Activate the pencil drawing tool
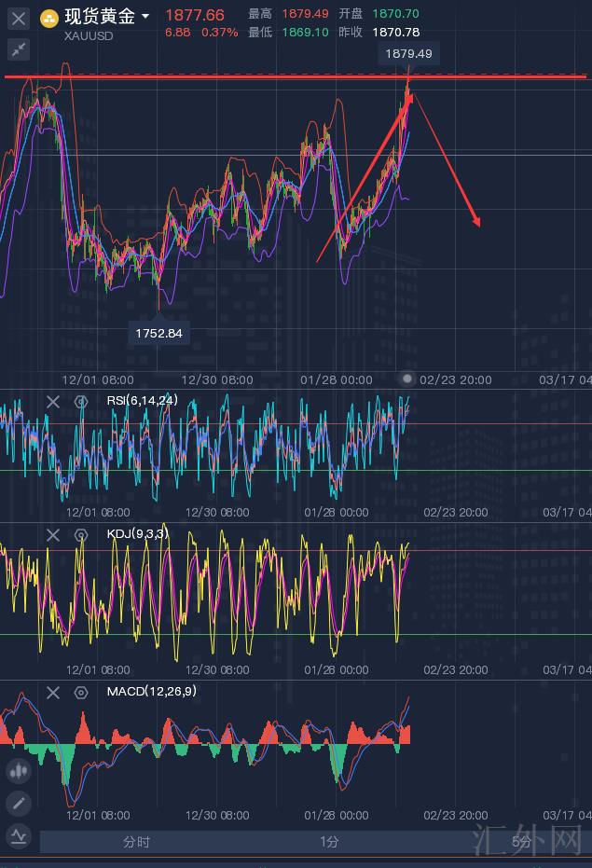The image size is (592, 868). click(x=19, y=803)
